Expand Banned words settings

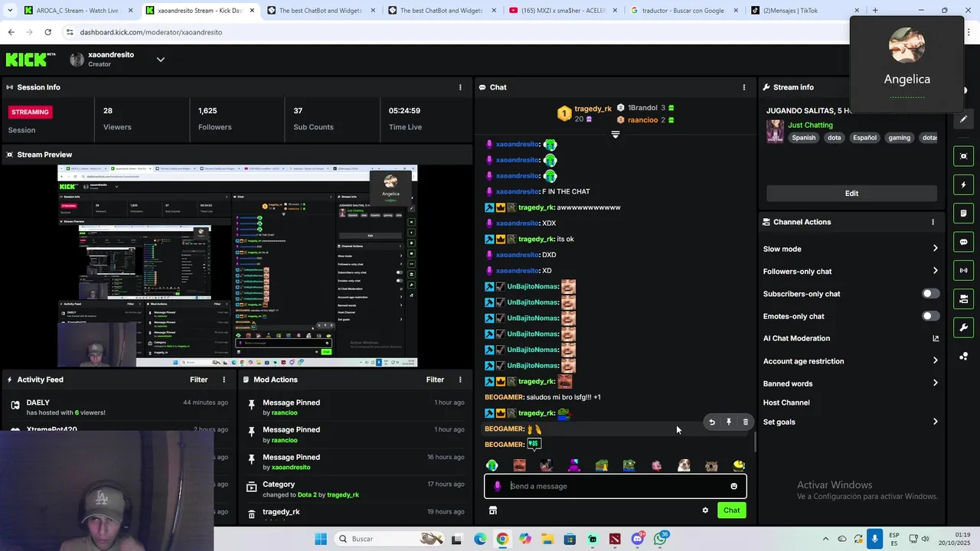935,383
